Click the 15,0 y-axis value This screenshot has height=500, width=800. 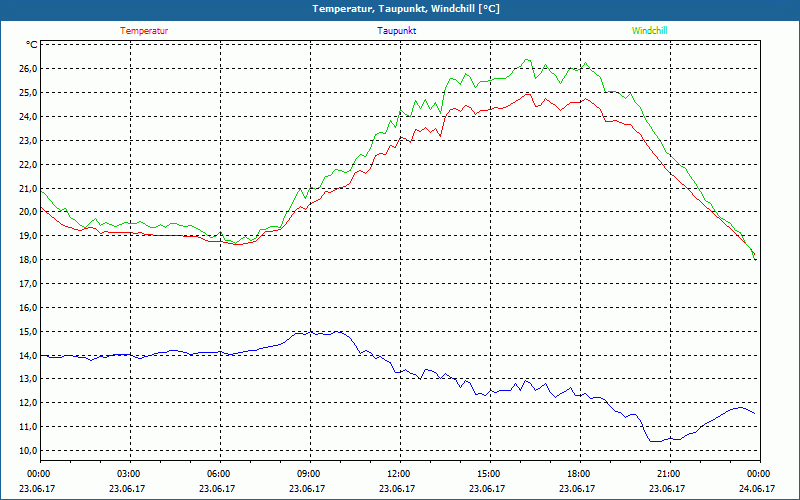tap(29, 332)
